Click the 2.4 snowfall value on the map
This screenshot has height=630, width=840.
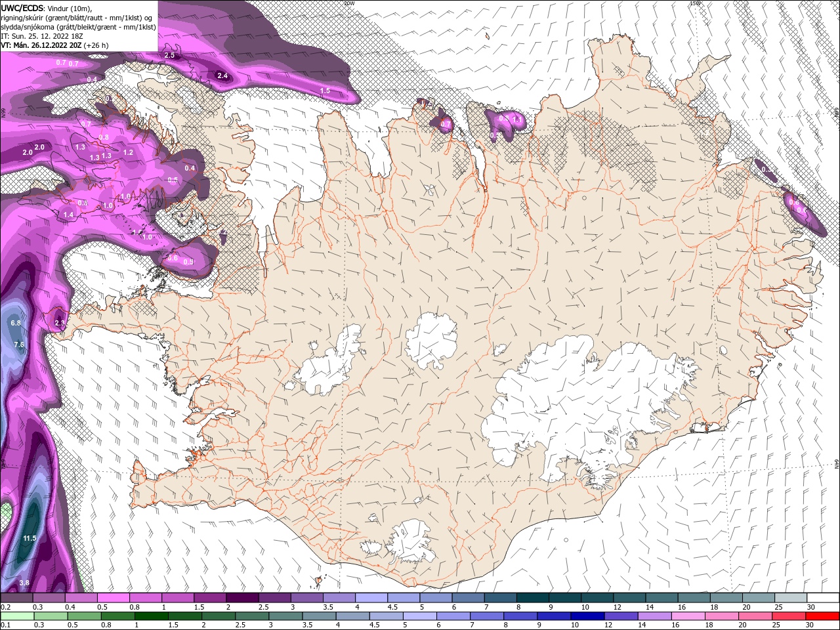[222, 75]
